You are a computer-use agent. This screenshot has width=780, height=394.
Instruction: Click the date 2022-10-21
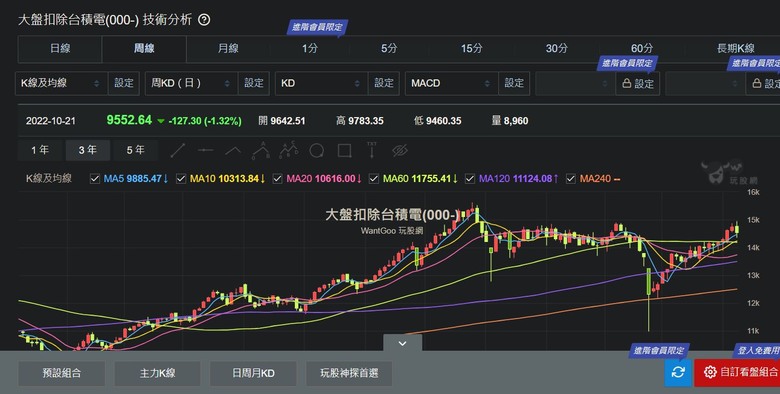pos(50,121)
